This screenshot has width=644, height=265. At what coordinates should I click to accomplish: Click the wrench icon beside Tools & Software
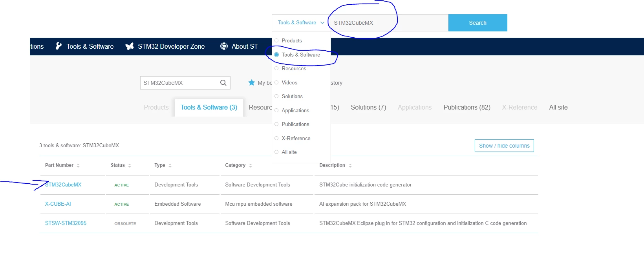(x=59, y=46)
